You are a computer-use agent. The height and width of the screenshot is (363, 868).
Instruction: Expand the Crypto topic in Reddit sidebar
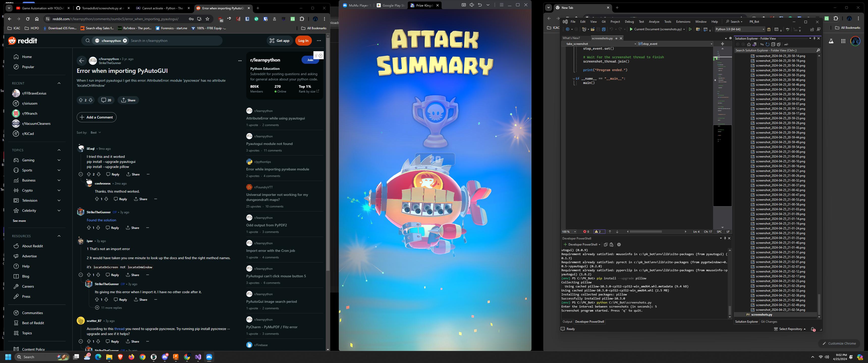coord(59,190)
